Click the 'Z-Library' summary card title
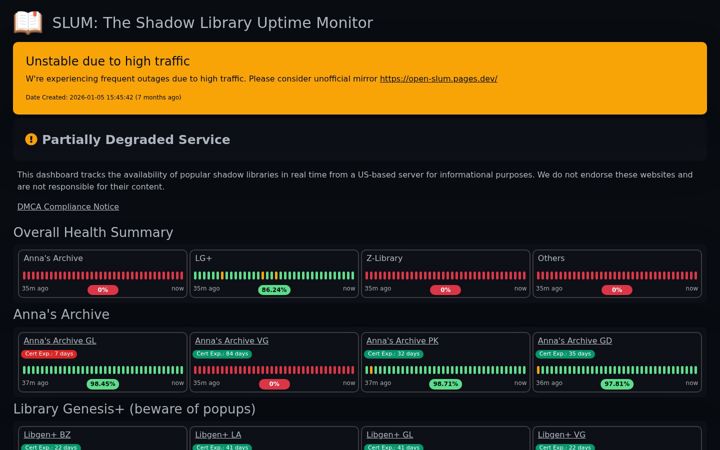Screen dimensions: 720x450 pyautogui.click(x=384, y=258)
